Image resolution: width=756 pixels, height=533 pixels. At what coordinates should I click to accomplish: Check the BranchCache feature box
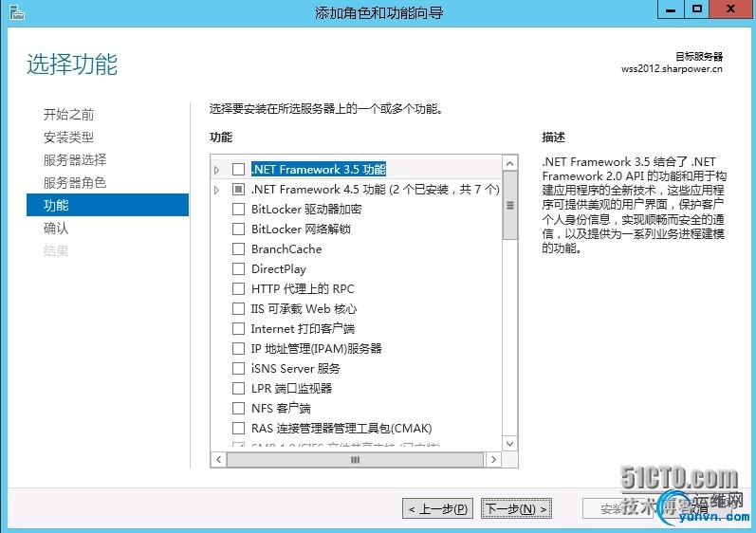click(238, 248)
